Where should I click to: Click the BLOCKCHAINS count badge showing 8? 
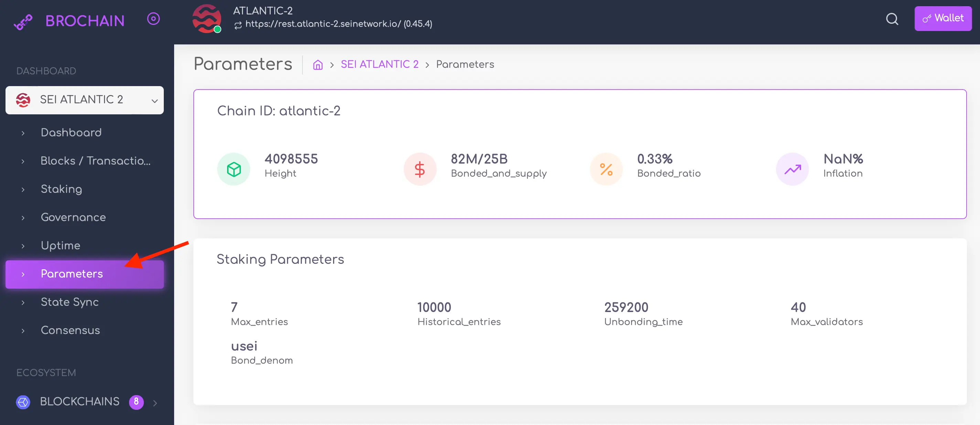tap(136, 402)
